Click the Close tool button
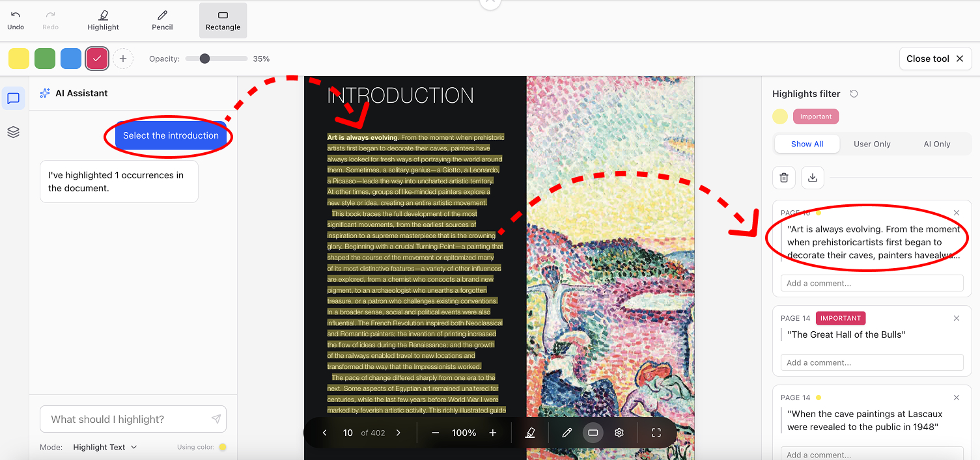Screen dimensions: 980x460 [934, 59]
